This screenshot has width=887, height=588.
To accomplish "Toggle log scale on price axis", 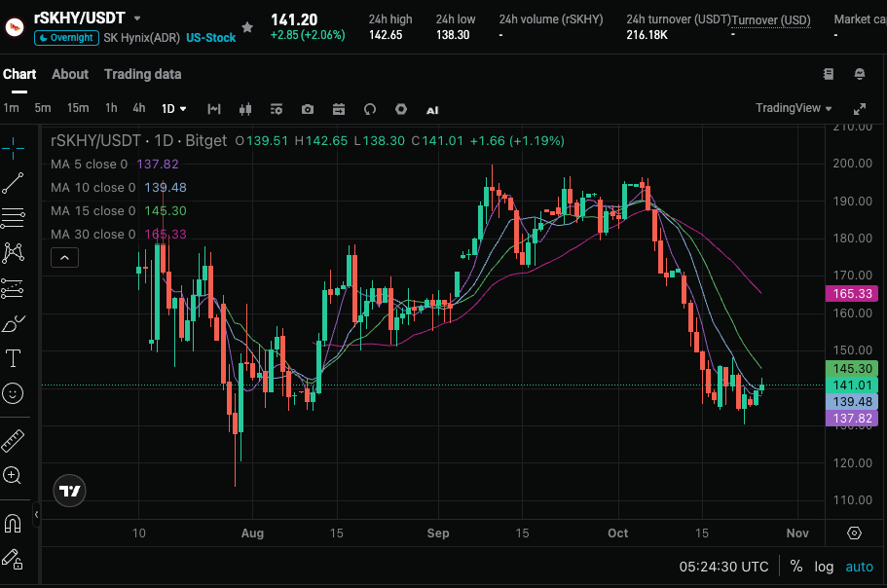I will pos(824,567).
